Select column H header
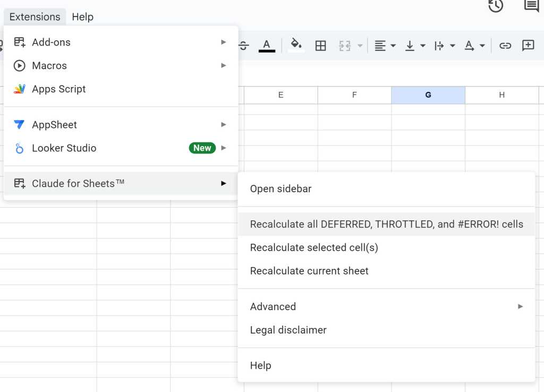 click(x=501, y=95)
